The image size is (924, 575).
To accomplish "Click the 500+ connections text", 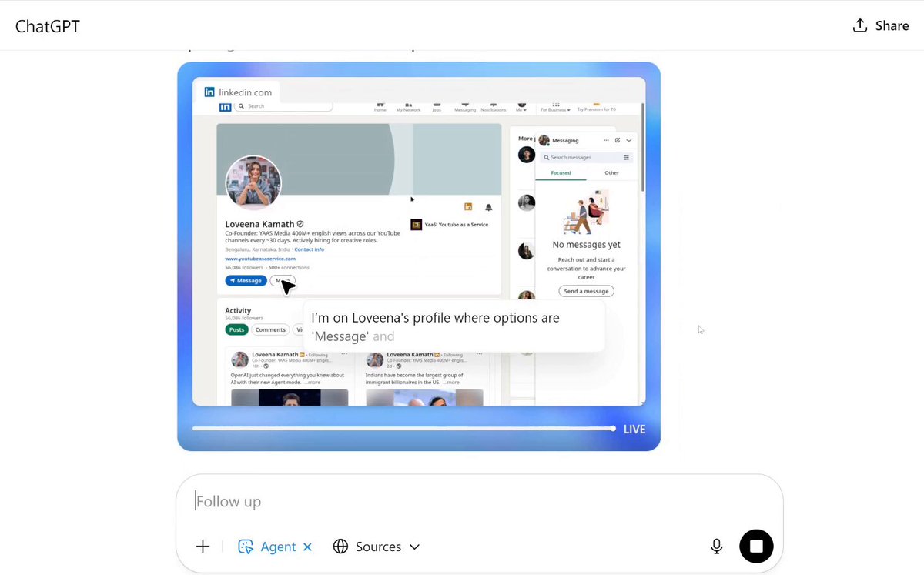I will pyautogui.click(x=290, y=268).
